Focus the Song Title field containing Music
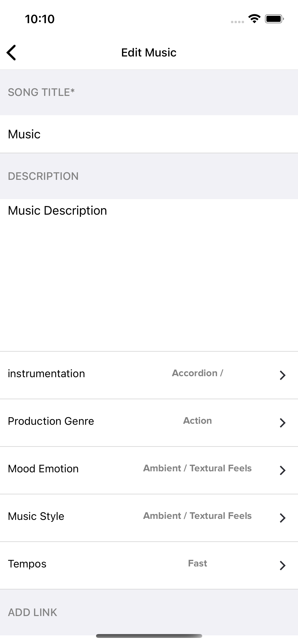The height and width of the screenshot is (644, 298). [149, 134]
